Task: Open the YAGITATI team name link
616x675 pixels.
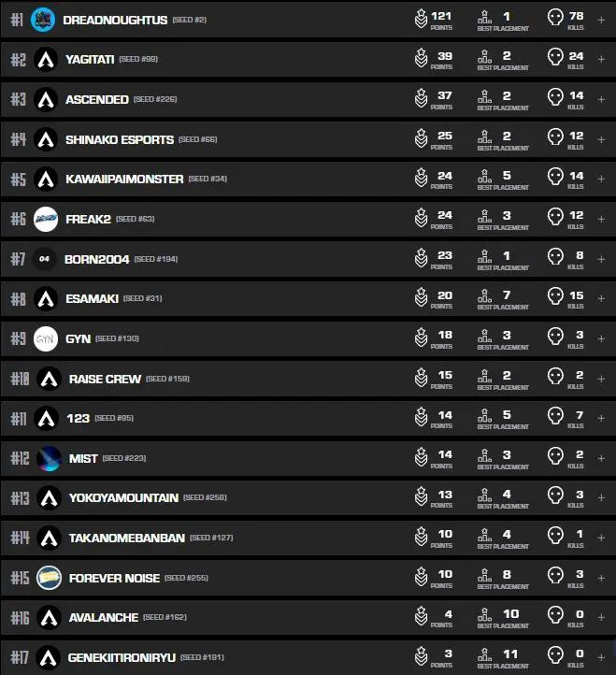Action: click(90, 60)
